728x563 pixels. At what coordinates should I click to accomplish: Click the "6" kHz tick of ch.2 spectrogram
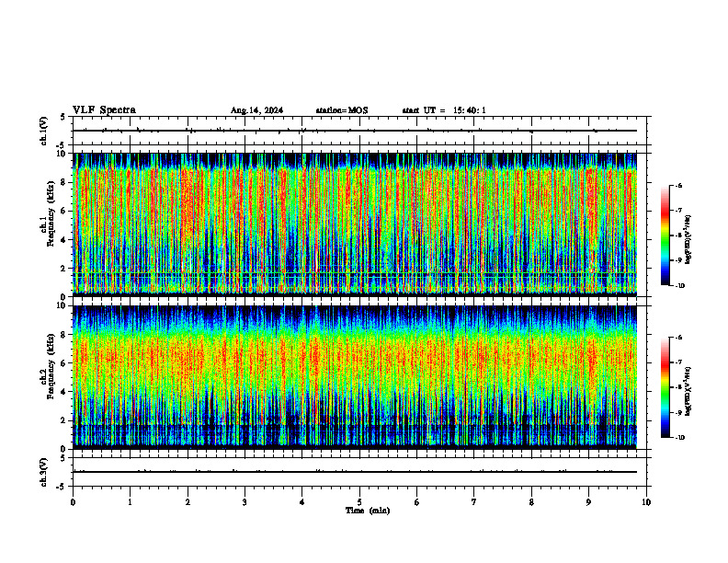pyautogui.click(x=64, y=363)
